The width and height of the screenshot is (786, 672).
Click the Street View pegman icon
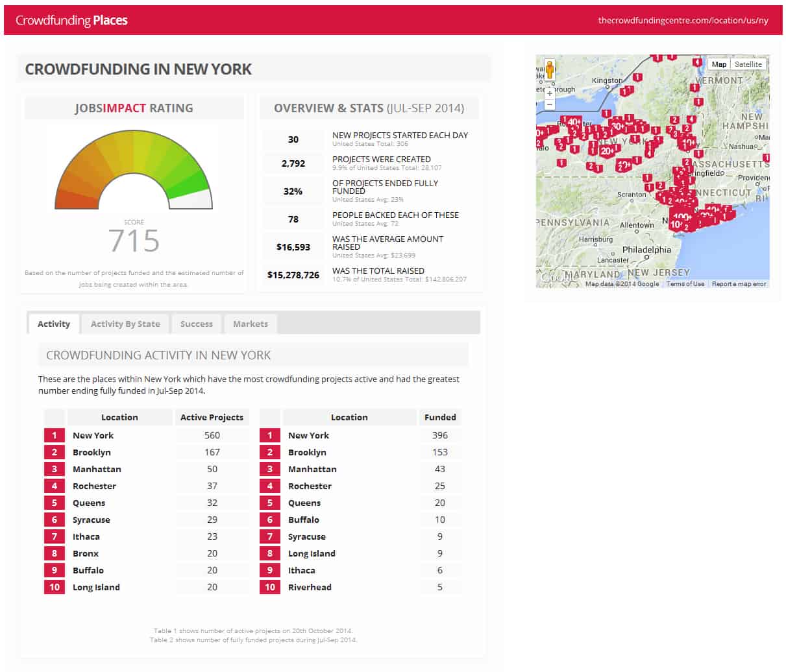point(549,69)
